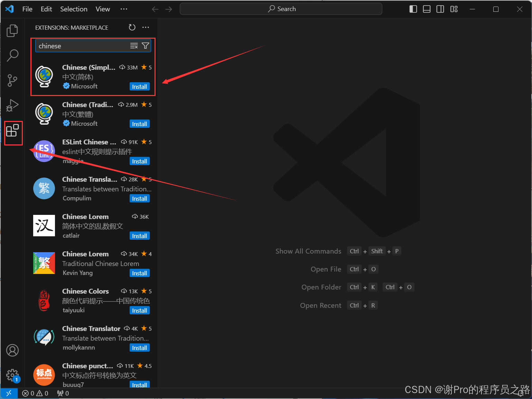The image size is (532, 399).
Task: Toggle primary side bar visibility
Action: pyautogui.click(x=413, y=9)
